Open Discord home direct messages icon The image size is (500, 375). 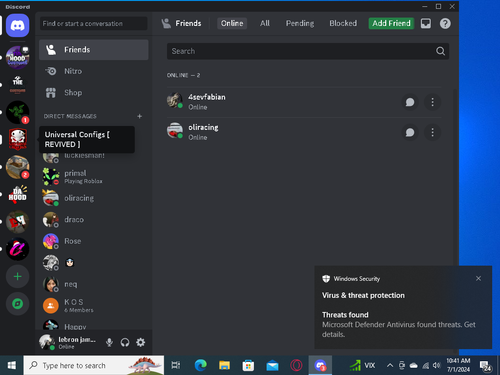coord(17,25)
